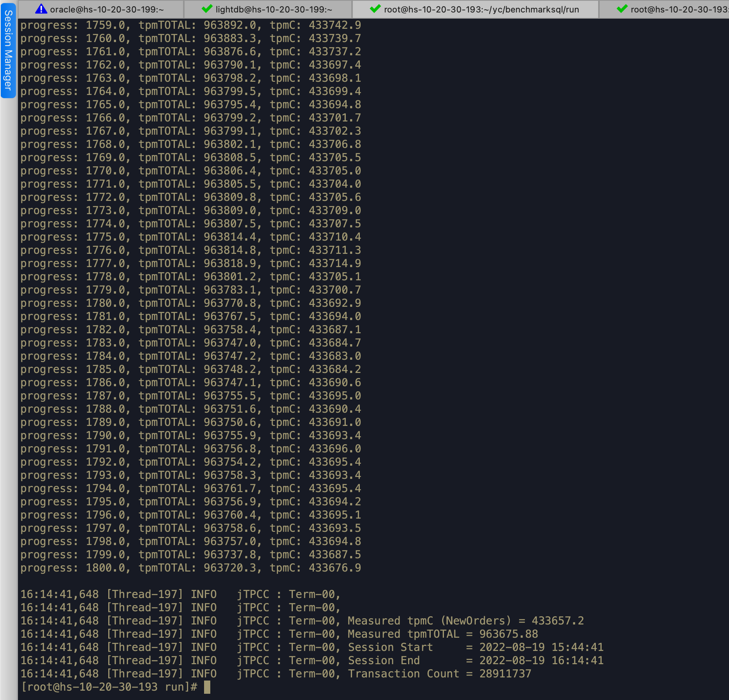Click tpmC value 433714.9 on line 1777
The height and width of the screenshot is (700, 729).
pos(335,264)
